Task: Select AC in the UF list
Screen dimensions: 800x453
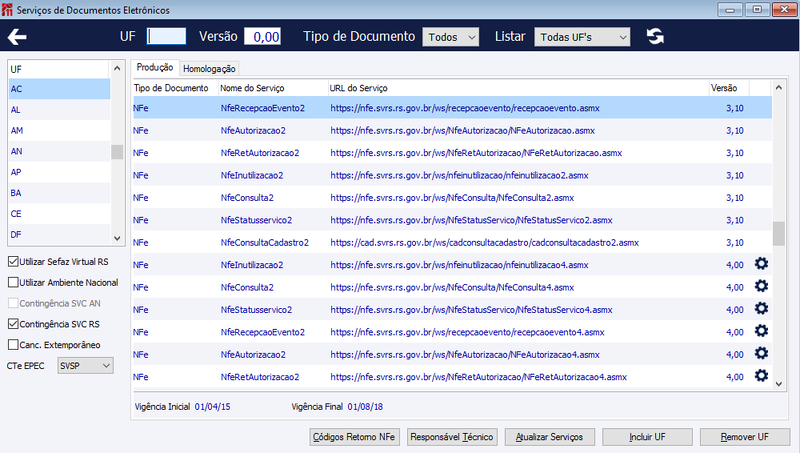Action: coord(59,89)
